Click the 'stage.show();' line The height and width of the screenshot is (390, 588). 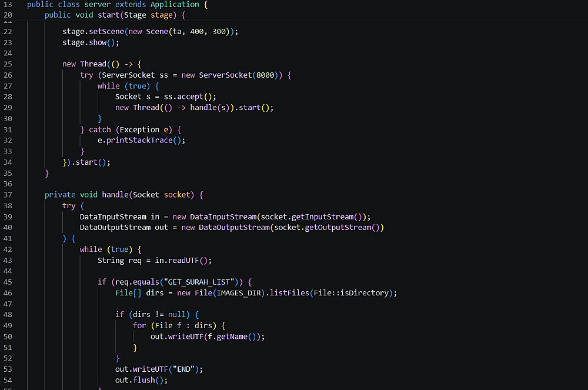[91, 43]
